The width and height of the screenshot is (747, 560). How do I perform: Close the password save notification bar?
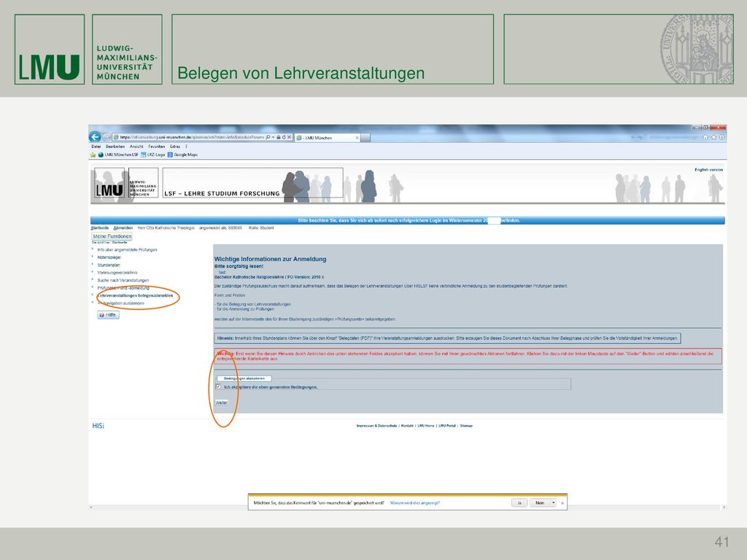(562, 503)
